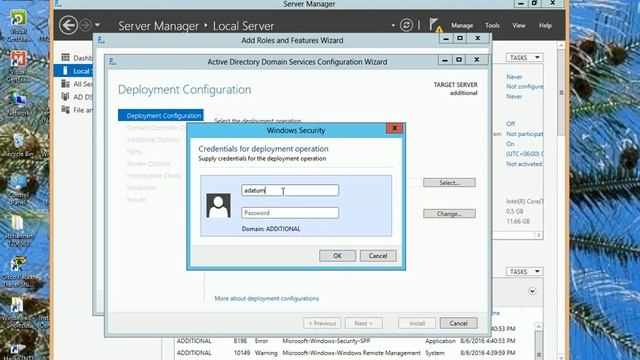Minimize the AD DS Configuration Wizard
This screenshot has height=360, width=640.
445,60
